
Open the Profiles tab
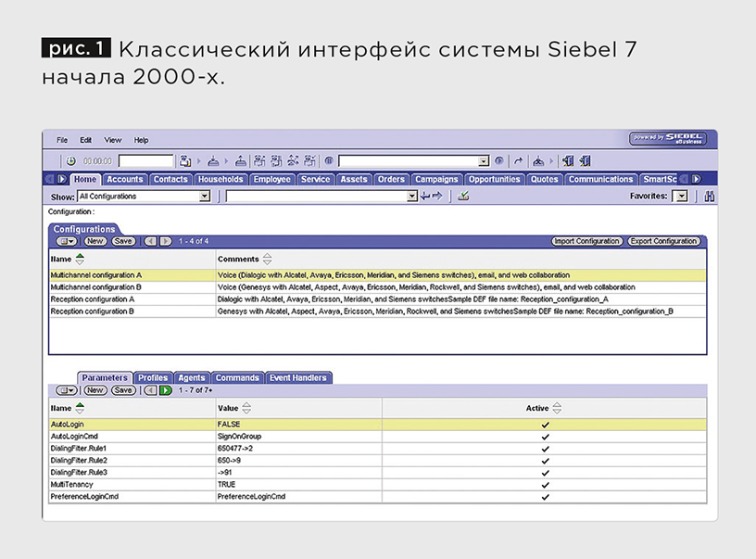pos(153,377)
